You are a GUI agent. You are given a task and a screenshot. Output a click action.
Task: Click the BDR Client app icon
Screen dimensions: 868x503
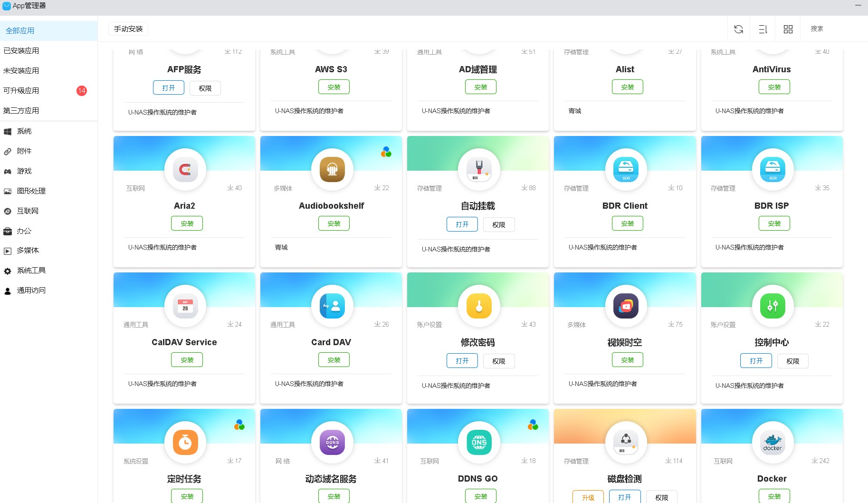(625, 169)
